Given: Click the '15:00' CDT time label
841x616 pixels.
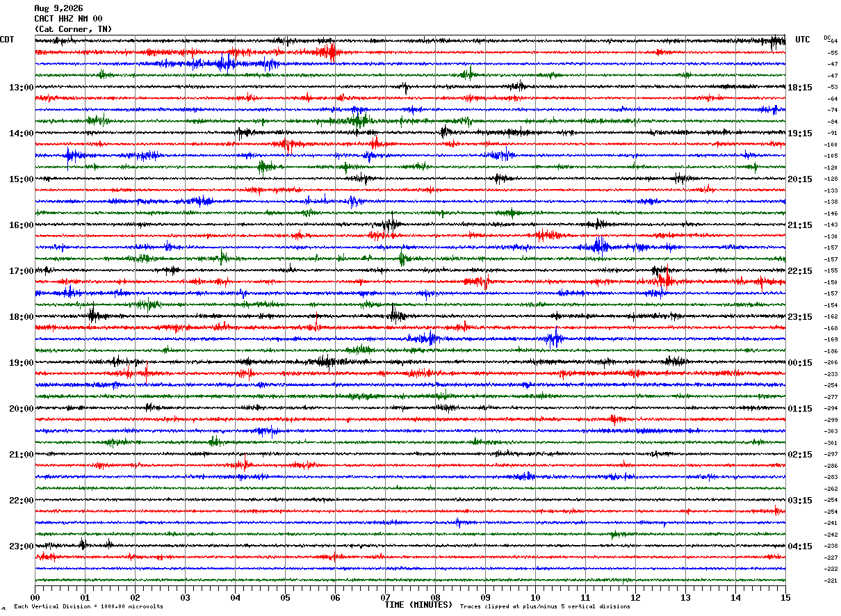Looking at the screenshot, I should tap(21, 179).
